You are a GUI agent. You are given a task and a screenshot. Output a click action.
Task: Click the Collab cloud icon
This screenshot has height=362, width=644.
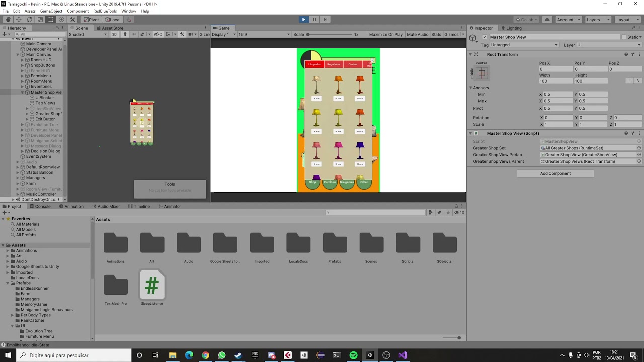coord(546,19)
